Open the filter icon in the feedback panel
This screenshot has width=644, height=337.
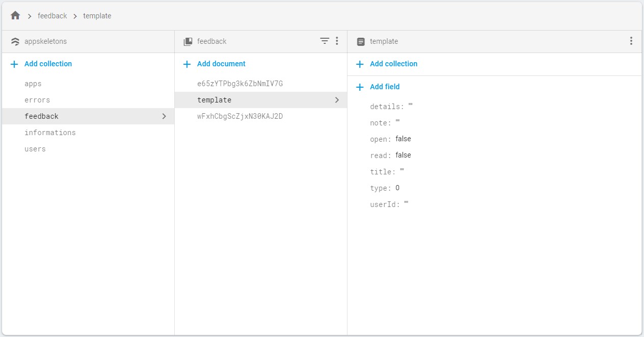click(x=325, y=41)
